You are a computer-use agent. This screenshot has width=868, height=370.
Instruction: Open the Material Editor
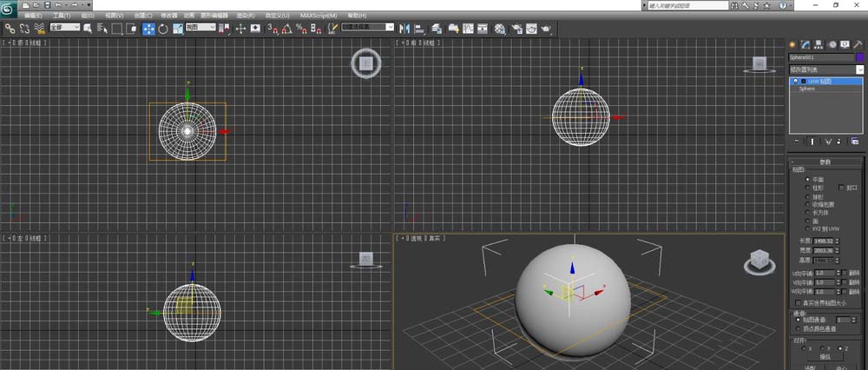click(500, 29)
